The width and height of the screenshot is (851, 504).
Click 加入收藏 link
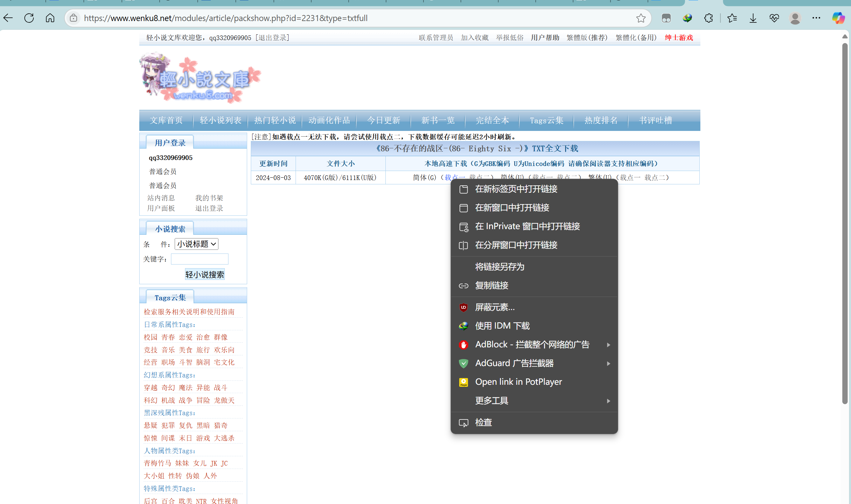(x=474, y=37)
